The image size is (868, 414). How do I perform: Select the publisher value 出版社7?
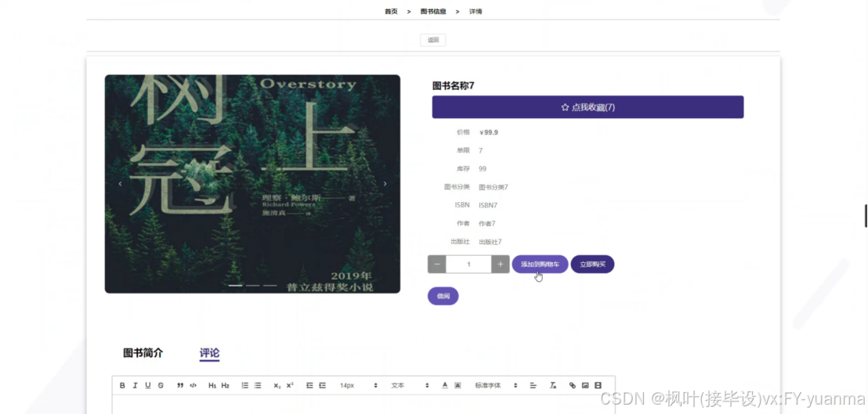point(490,242)
